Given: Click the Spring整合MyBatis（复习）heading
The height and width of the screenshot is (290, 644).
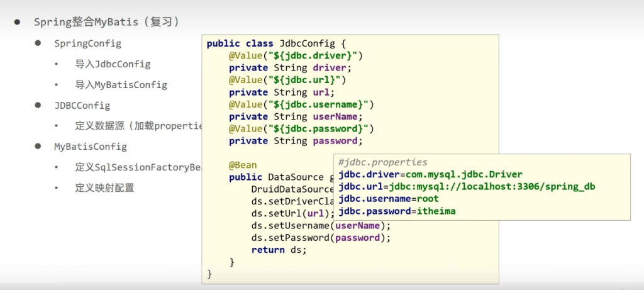Looking at the screenshot, I should pyautogui.click(x=106, y=22).
